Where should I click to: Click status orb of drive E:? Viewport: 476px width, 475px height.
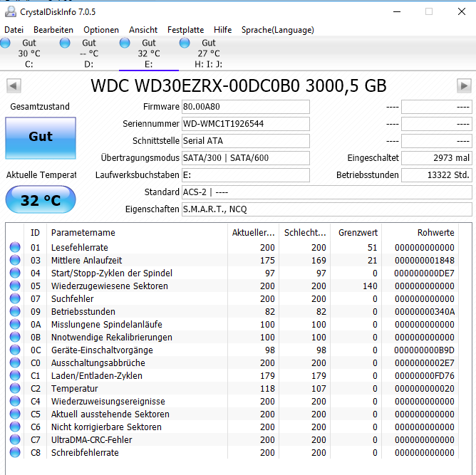(x=125, y=43)
